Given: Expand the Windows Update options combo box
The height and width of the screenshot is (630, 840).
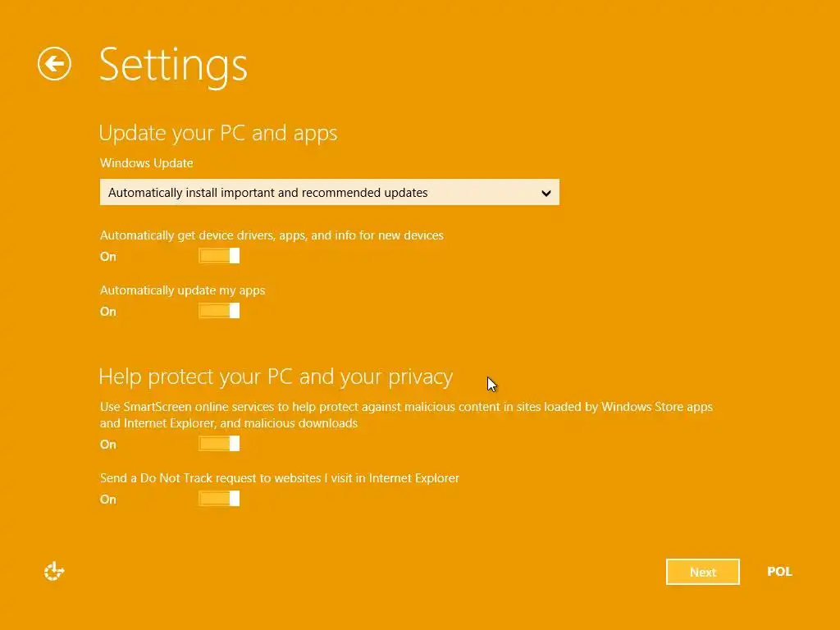Looking at the screenshot, I should coord(330,192).
